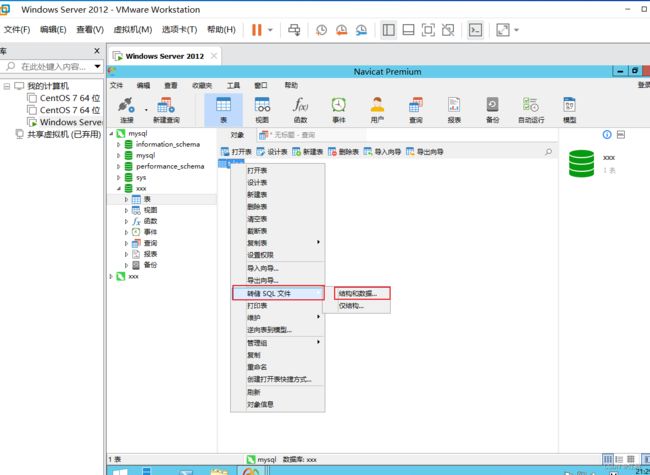Choose 仅结构... in the submenu
The width and height of the screenshot is (650, 475).
pyautogui.click(x=351, y=306)
